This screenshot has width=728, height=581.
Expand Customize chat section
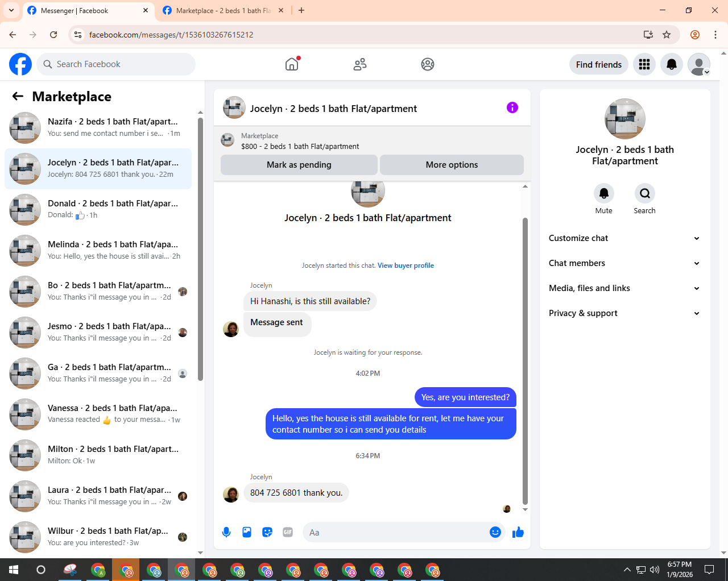pos(624,238)
